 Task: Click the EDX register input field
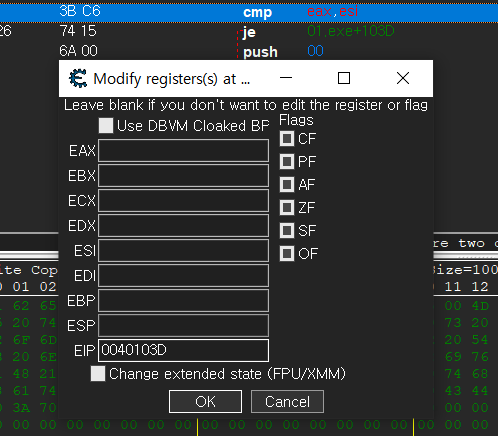(x=183, y=226)
